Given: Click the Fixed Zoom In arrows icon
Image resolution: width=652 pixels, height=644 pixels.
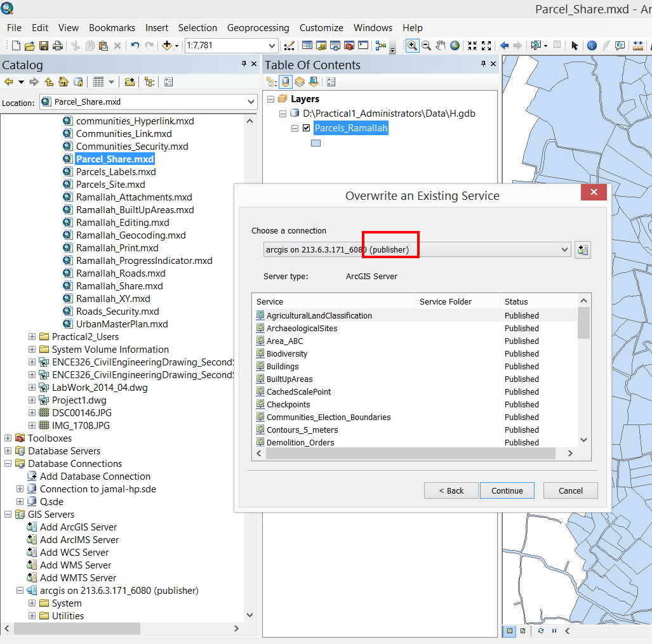Looking at the screenshot, I should (x=472, y=46).
